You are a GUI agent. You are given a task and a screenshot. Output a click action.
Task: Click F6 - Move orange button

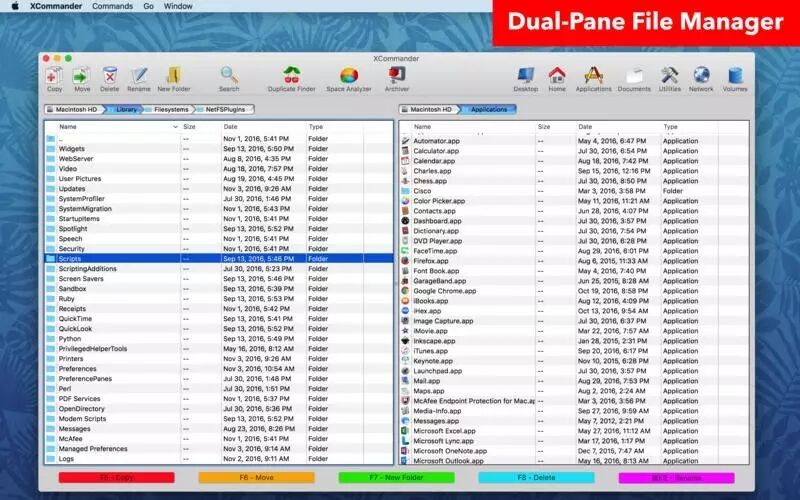click(256, 478)
